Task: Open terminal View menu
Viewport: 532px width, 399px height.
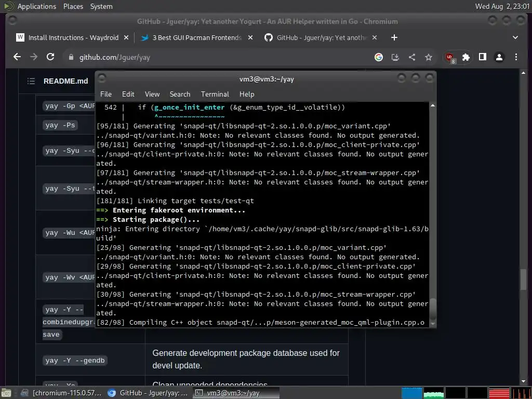Action: [x=152, y=95]
